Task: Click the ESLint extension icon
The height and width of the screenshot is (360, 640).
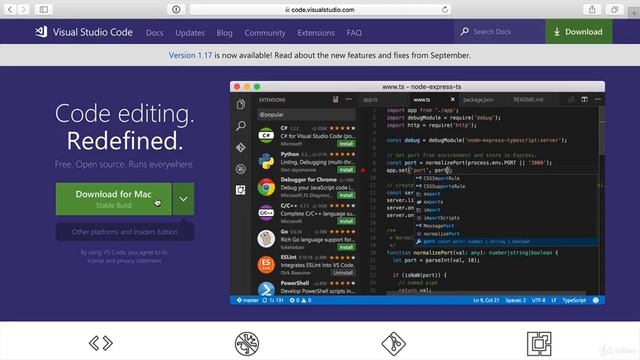Action: point(266,264)
